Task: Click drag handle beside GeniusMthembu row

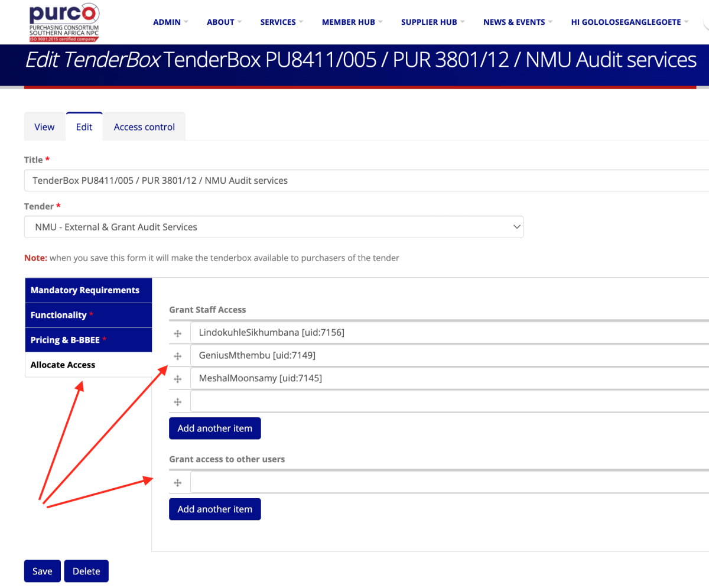Action: (x=177, y=356)
